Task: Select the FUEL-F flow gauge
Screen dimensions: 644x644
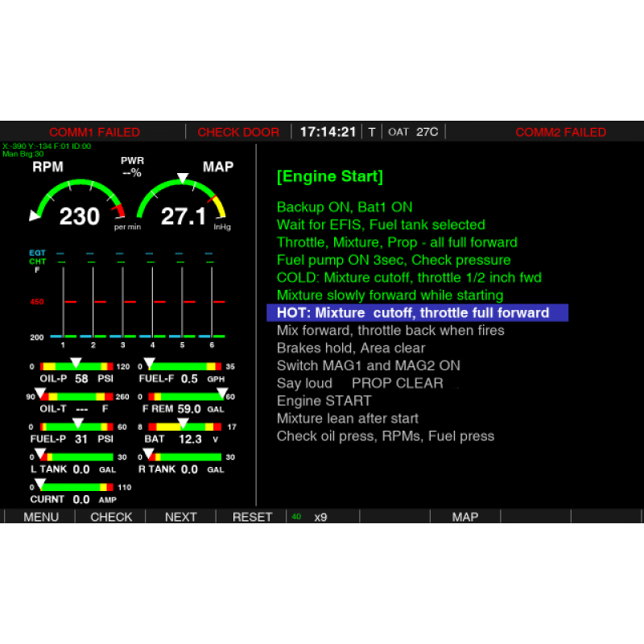Action: point(181,370)
